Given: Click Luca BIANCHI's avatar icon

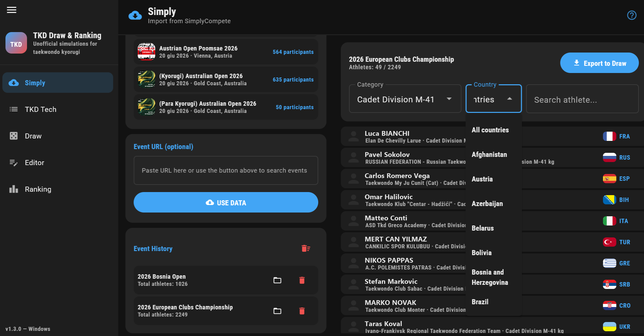Looking at the screenshot, I should 353,136.
